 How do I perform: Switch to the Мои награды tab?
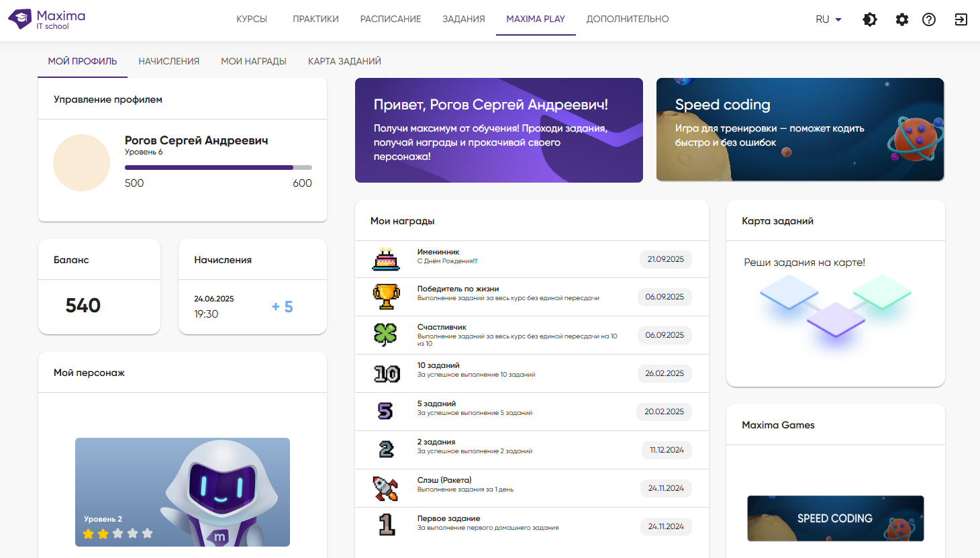coord(254,61)
